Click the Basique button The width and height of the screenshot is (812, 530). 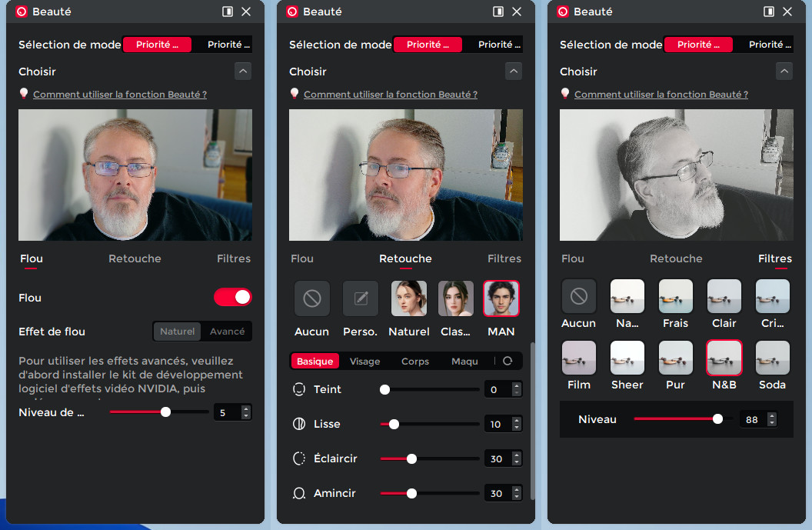coord(315,361)
